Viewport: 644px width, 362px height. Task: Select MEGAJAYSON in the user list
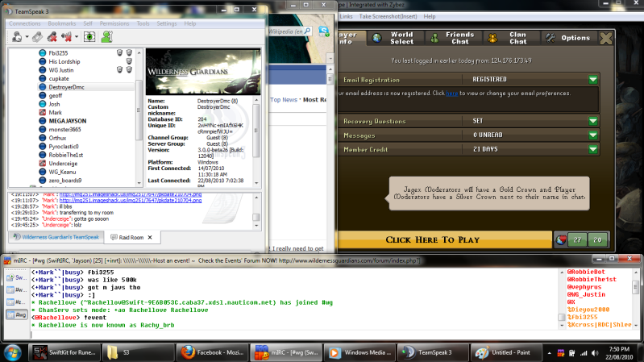coord(68,121)
